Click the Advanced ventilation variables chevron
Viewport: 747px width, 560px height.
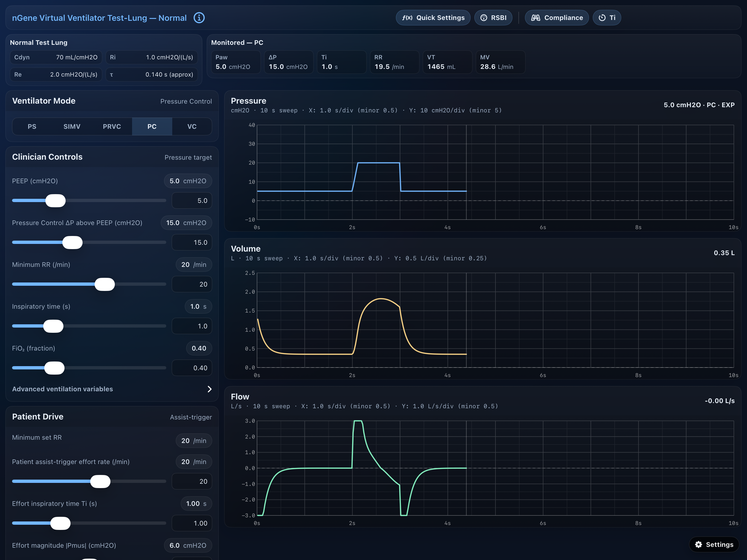click(209, 389)
